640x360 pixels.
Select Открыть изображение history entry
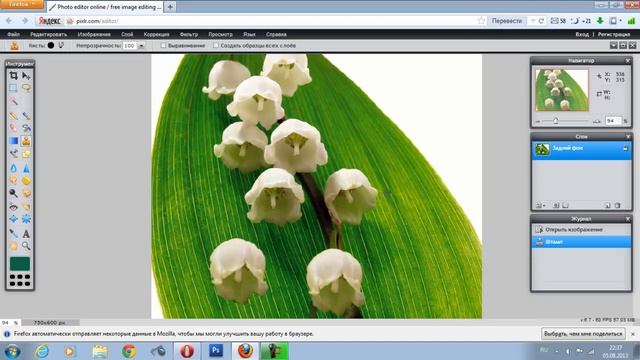581,229
